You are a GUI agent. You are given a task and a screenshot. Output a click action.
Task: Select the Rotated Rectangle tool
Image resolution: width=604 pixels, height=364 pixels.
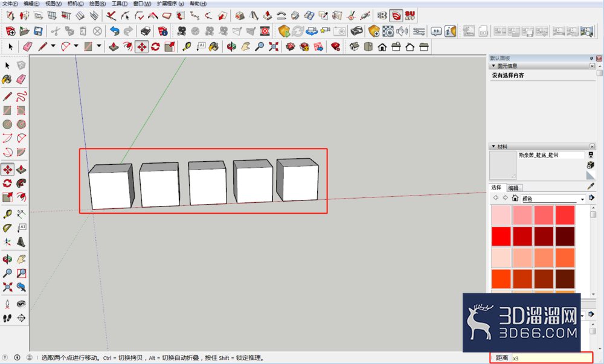pyautogui.click(x=21, y=110)
